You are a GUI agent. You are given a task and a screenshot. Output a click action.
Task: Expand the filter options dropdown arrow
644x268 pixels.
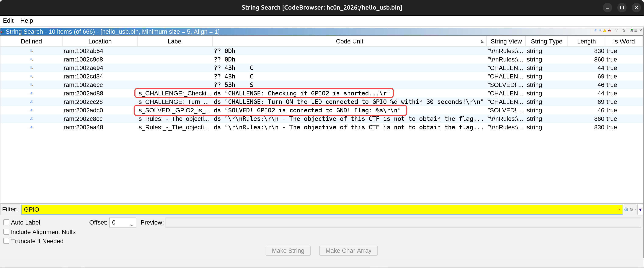coord(635,209)
